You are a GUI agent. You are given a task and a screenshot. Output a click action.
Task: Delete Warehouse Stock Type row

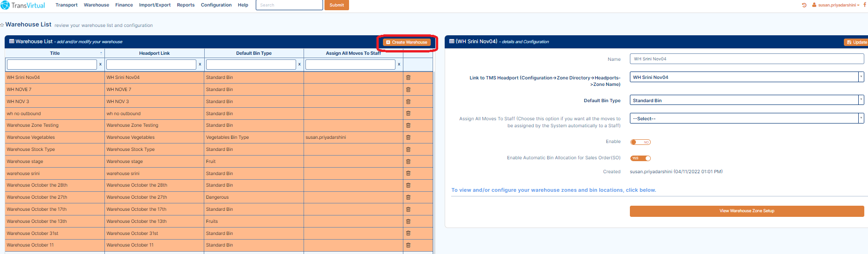tap(408, 150)
